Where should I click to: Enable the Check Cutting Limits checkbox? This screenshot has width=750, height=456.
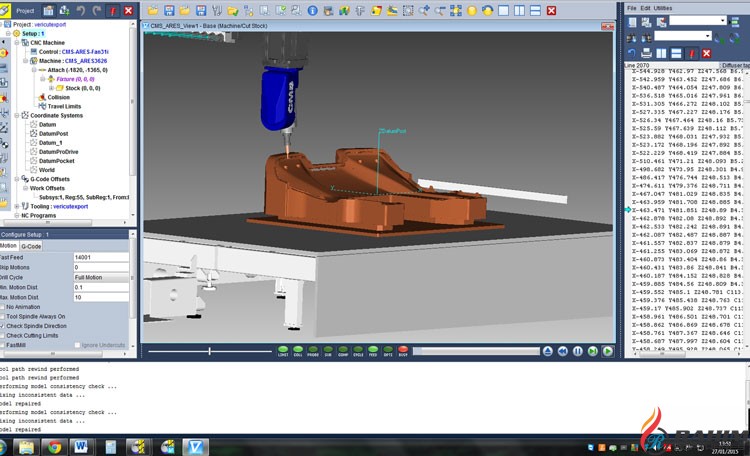[x=3, y=335]
